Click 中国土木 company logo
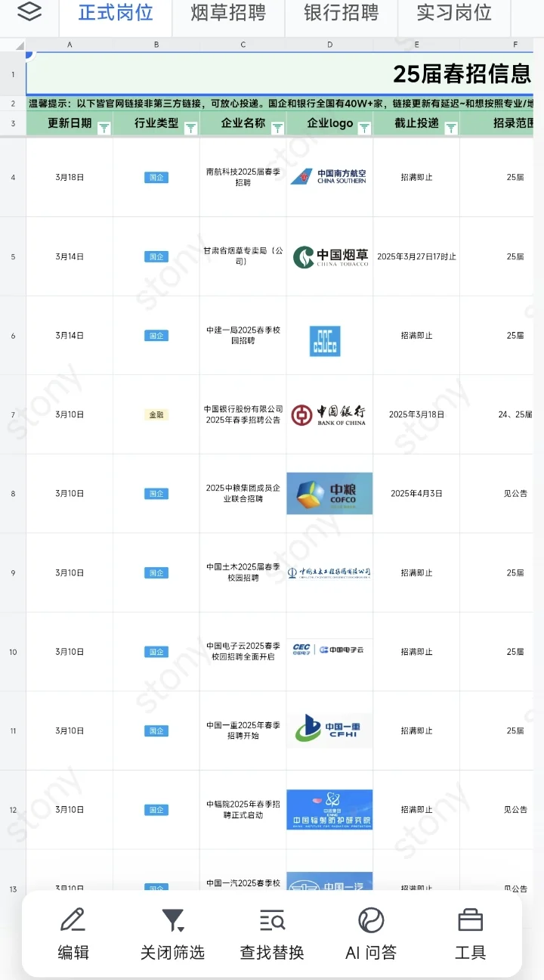Screen dimensions: 544x980 [x=329, y=572]
